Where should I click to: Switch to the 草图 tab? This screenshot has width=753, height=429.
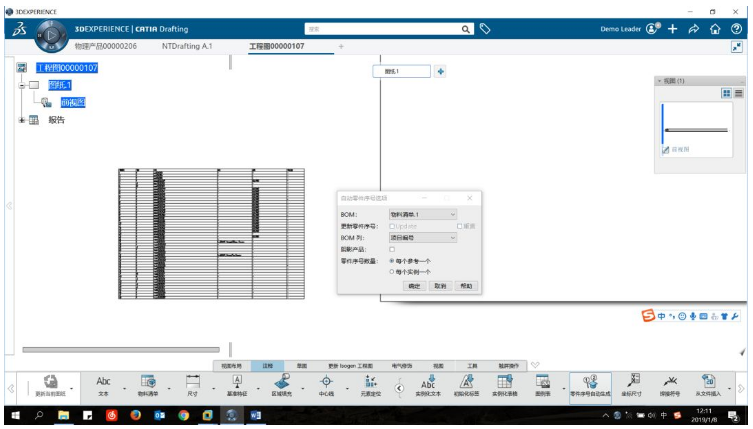pos(302,366)
